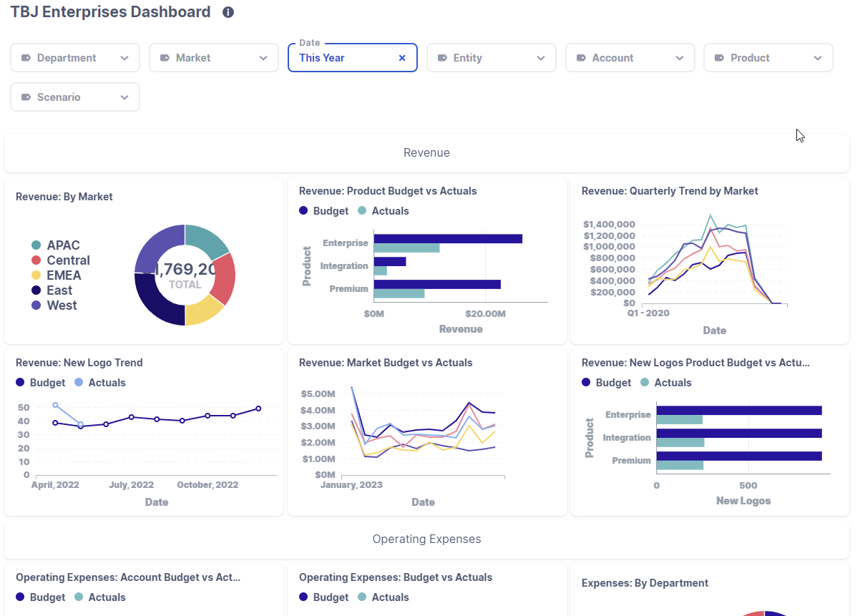Viewport: 855px width, 616px height.
Task: Clear the This Year date filter
Action: click(x=402, y=58)
